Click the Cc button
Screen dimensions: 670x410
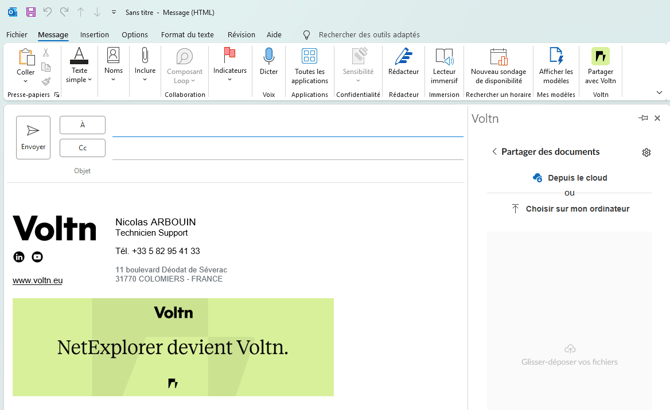[82, 148]
